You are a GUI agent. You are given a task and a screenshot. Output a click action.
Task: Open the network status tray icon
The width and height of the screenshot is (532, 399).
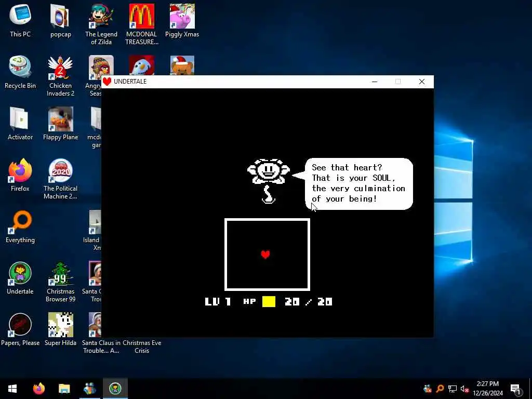coord(453,389)
